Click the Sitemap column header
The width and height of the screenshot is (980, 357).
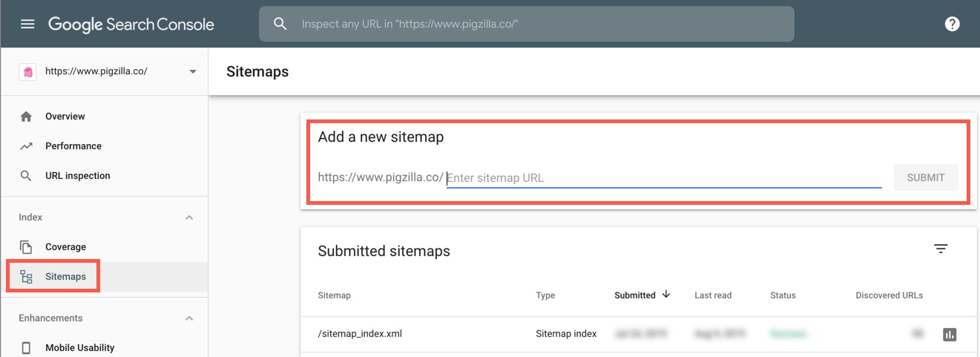point(334,295)
